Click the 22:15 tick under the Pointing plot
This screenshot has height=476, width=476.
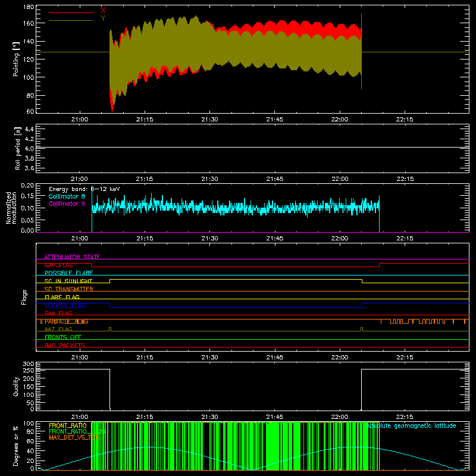click(405, 120)
